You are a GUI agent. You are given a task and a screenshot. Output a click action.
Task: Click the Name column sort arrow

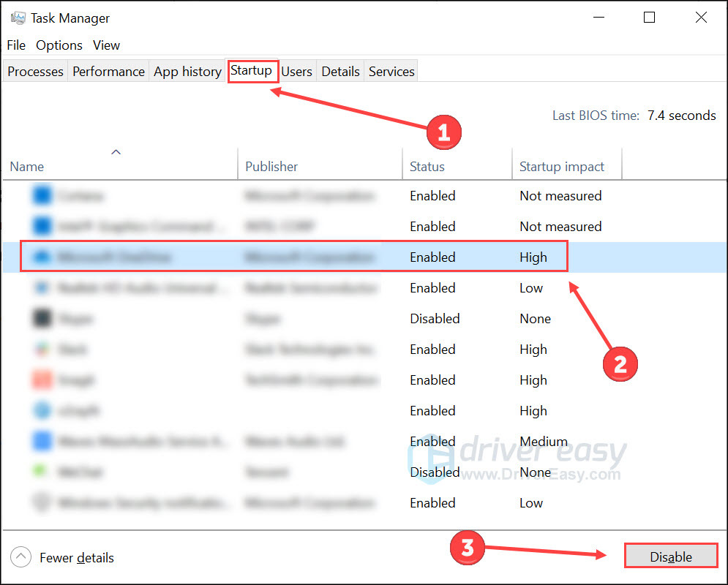(x=116, y=151)
